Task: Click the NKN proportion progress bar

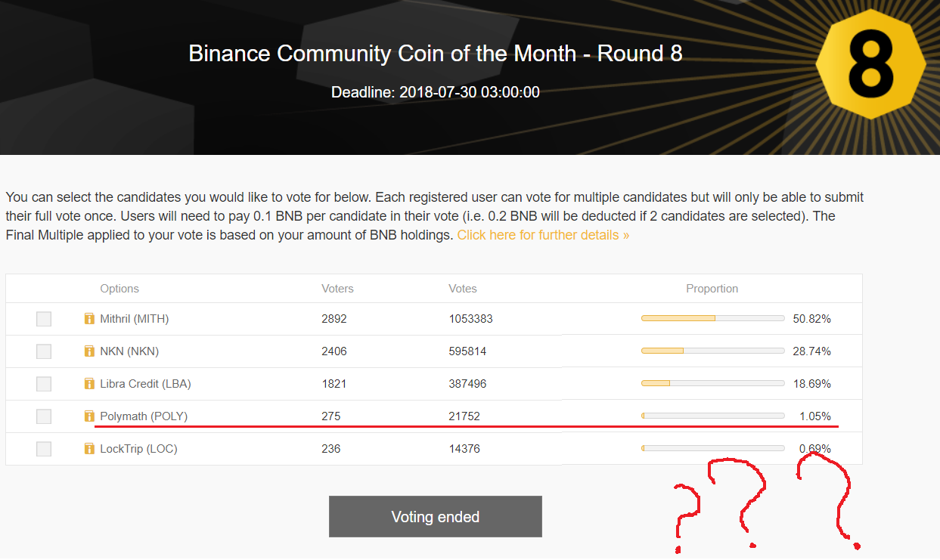Action: 712,351
